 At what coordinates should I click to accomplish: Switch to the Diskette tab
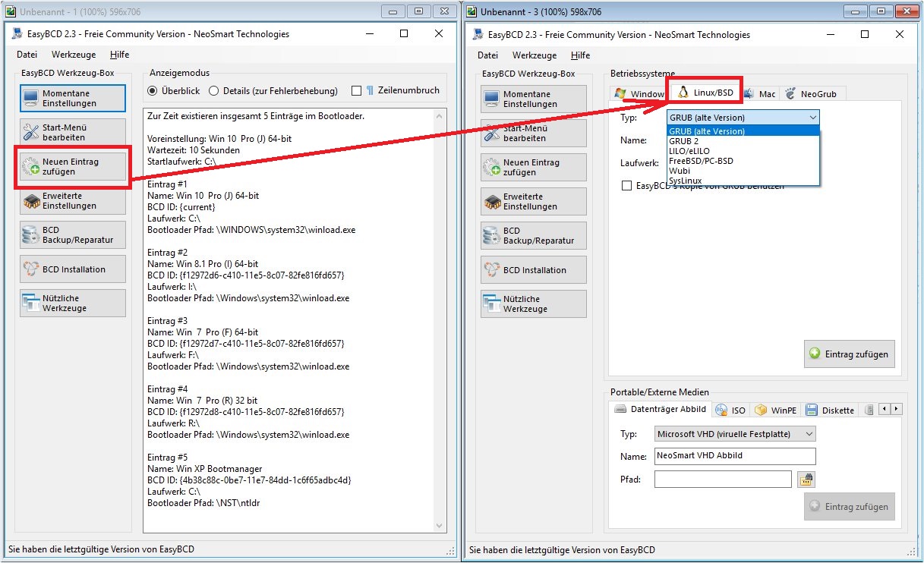[x=831, y=410]
